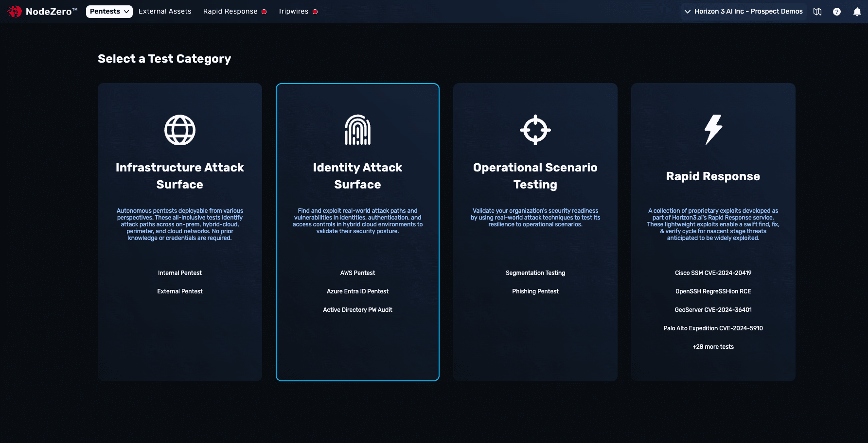
Task: Click the NodeZero brand name text
Action: click(x=52, y=12)
